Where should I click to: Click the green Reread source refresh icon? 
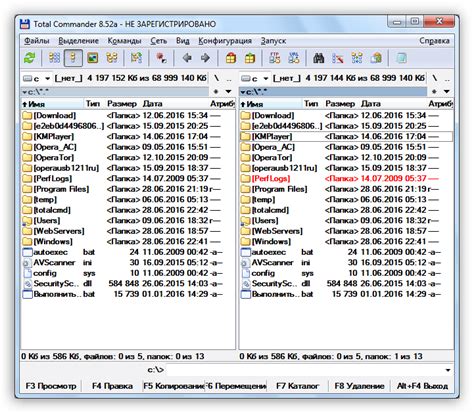[30, 58]
